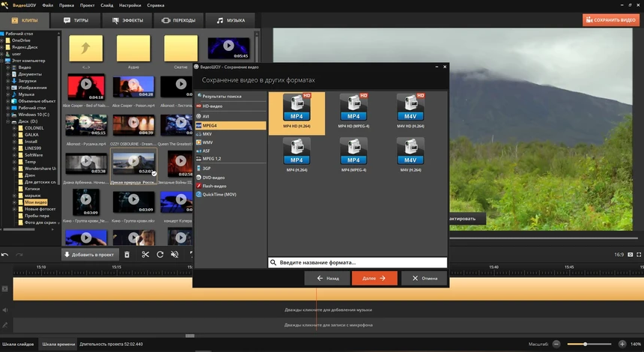Open the up-one-level folder icon
Viewport: 644px width, 352px height.
pyautogui.click(x=86, y=49)
